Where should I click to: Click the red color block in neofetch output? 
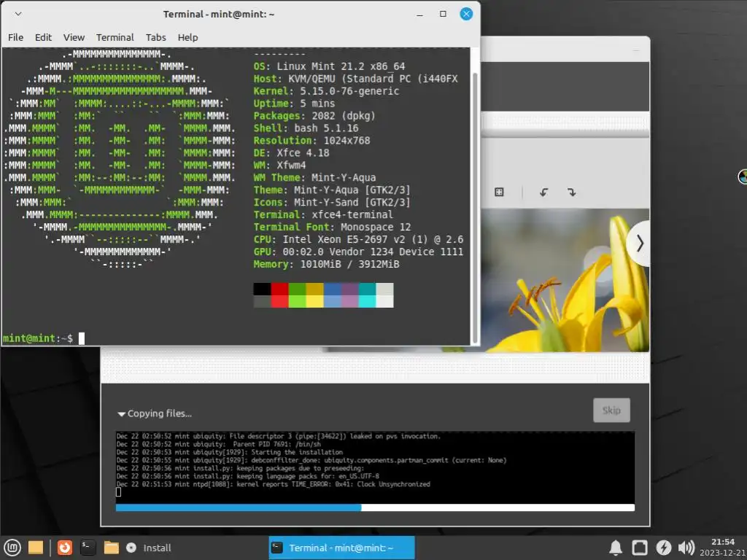279,295
